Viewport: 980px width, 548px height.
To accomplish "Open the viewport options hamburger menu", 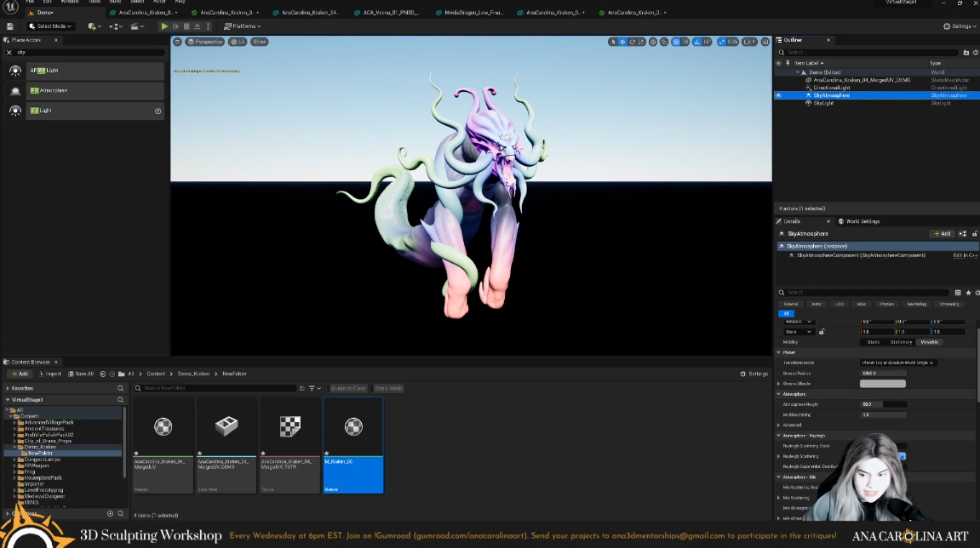I will coord(177,42).
